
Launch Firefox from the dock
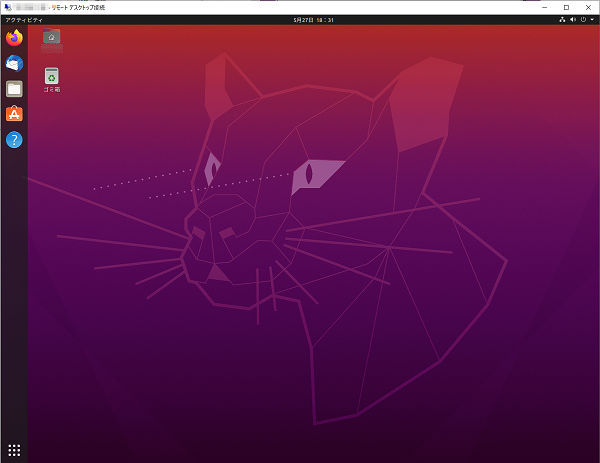(x=14, y=38)
